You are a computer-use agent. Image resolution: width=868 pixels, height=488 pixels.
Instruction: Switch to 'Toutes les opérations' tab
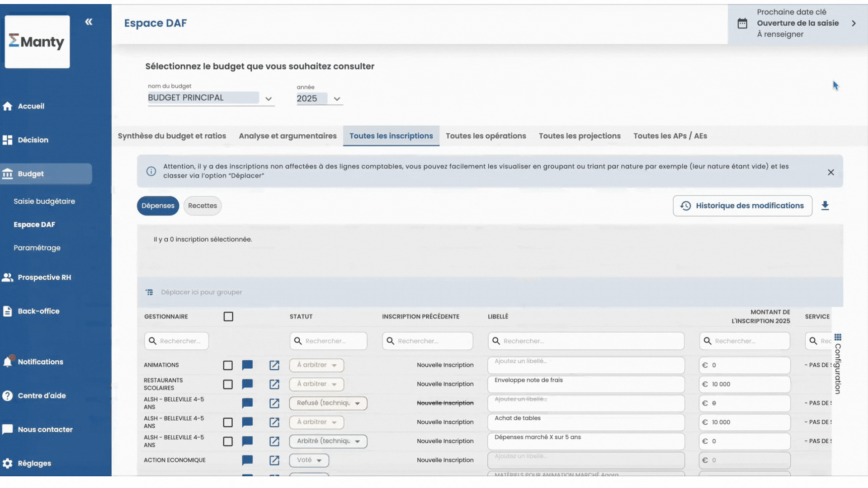[x=486, y=136]
